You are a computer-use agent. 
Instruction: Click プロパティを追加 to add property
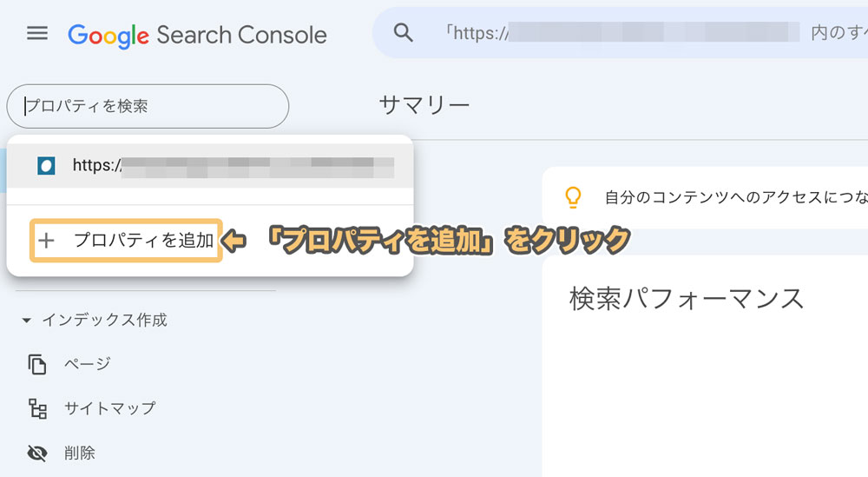(126, 240)
